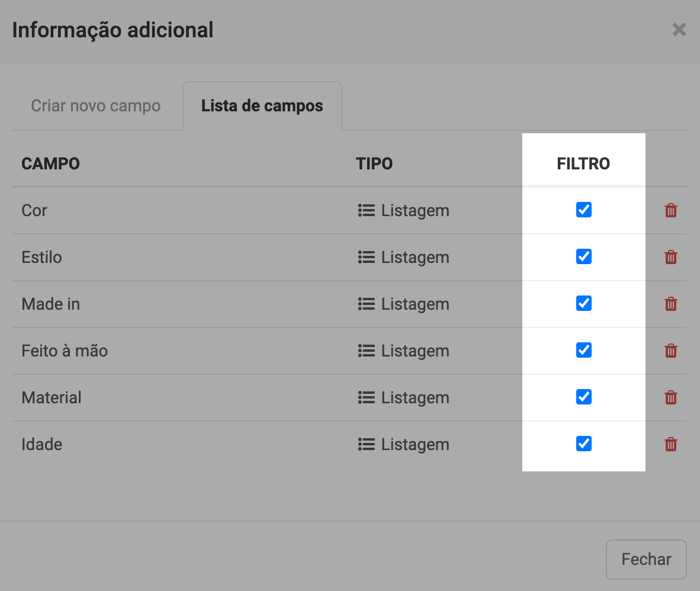This screenshot has height=591, width=700.
Task: Uncheck the filter checkbox for Cor
Action: point(583,210)
